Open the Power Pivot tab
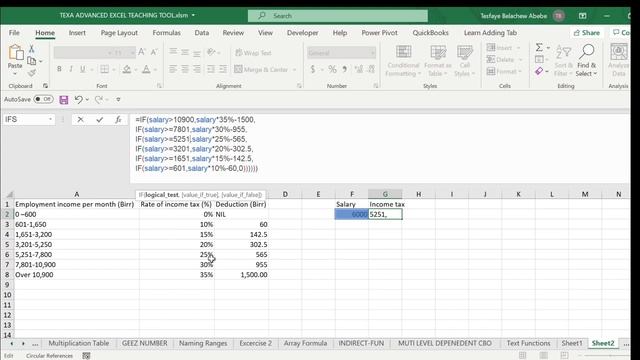640x360 pixels. coord(380,33)
